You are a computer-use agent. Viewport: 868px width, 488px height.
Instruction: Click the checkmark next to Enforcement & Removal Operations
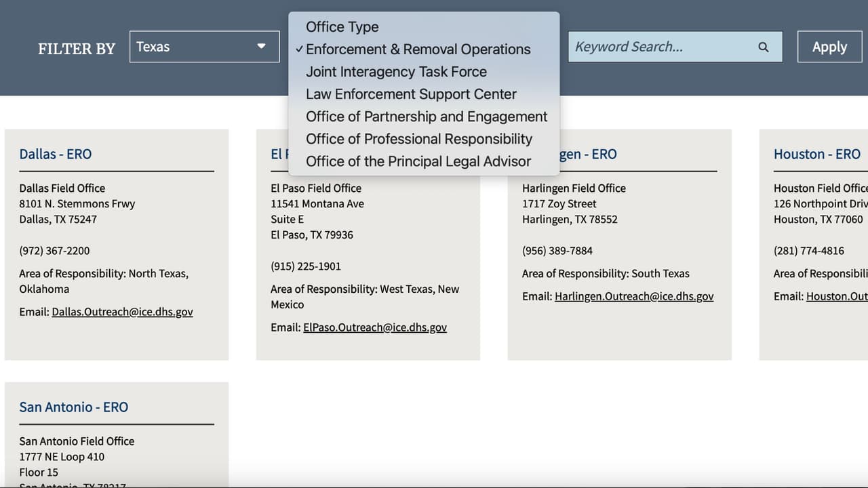click(300, 49)
